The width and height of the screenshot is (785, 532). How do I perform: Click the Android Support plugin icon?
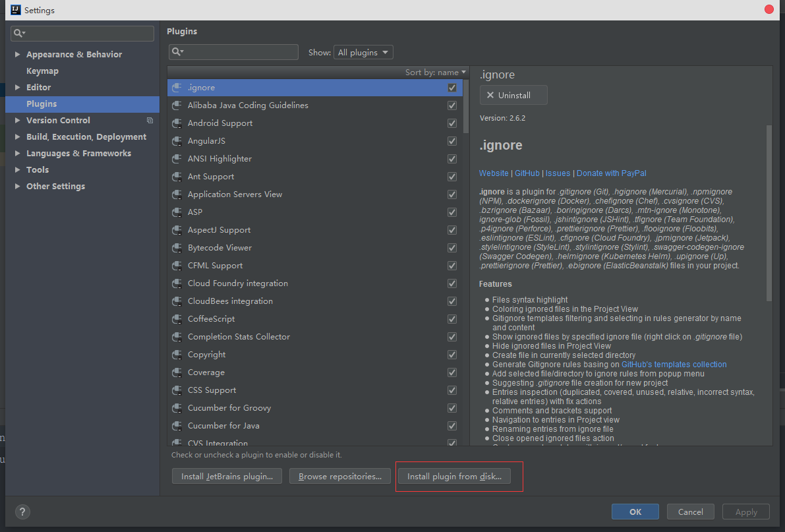coord(177,123)
